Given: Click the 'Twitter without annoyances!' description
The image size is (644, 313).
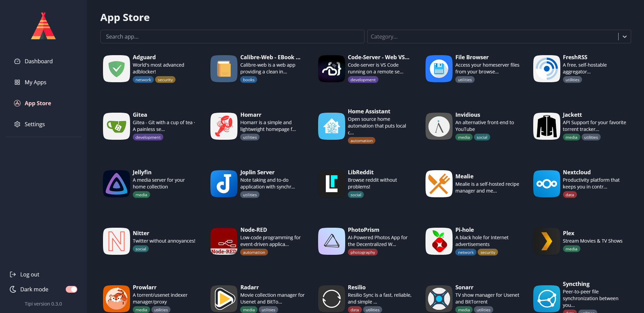Looking at the screenshot, I should click(x=164, y=241).
